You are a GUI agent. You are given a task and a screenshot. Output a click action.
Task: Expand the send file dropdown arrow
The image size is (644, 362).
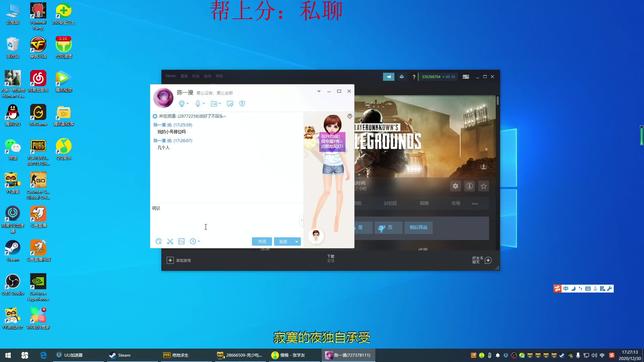[220, 104]
